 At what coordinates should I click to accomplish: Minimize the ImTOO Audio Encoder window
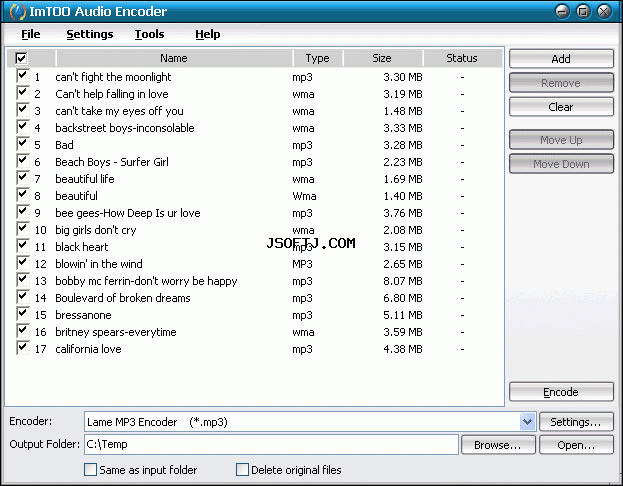pos(562,12)
